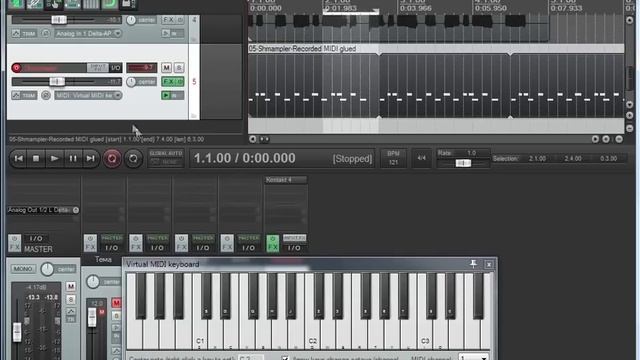640x360 pixels.
Task: Click the Master volume fader in mixer
Action: click(x=17, y=332)
